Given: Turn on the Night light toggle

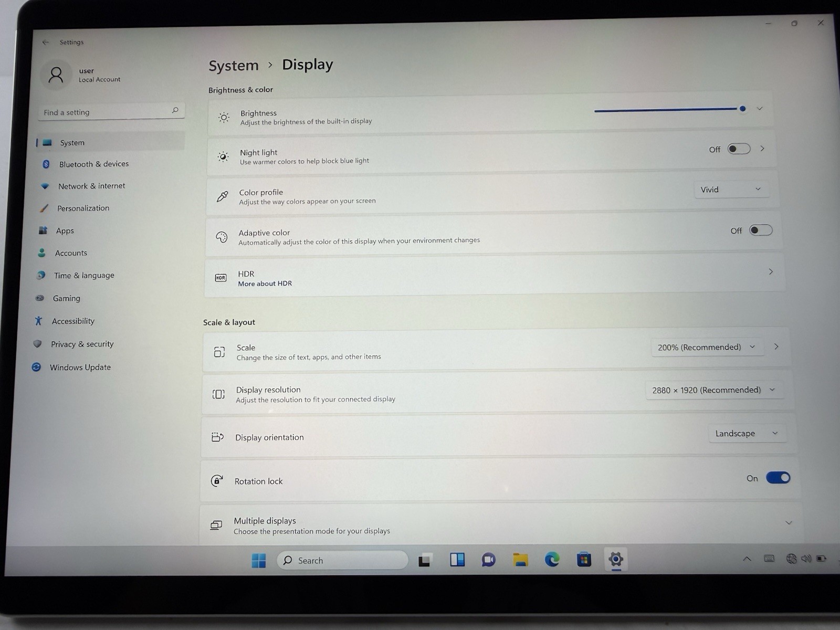Looking at the screenshot, I should (x=739, y=149).
